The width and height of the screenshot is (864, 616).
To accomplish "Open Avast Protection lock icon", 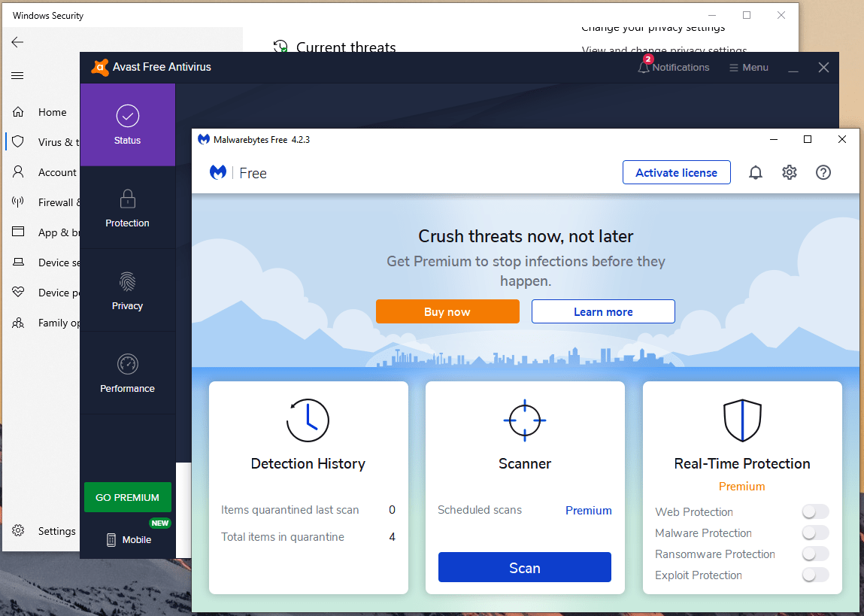I will pyautogui.click(x=127, y=199).
